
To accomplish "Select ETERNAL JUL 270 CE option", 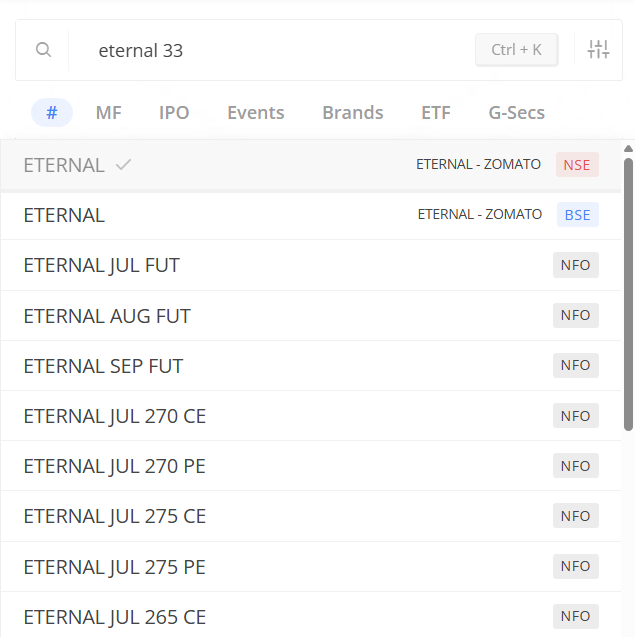I will pos(114,416).
